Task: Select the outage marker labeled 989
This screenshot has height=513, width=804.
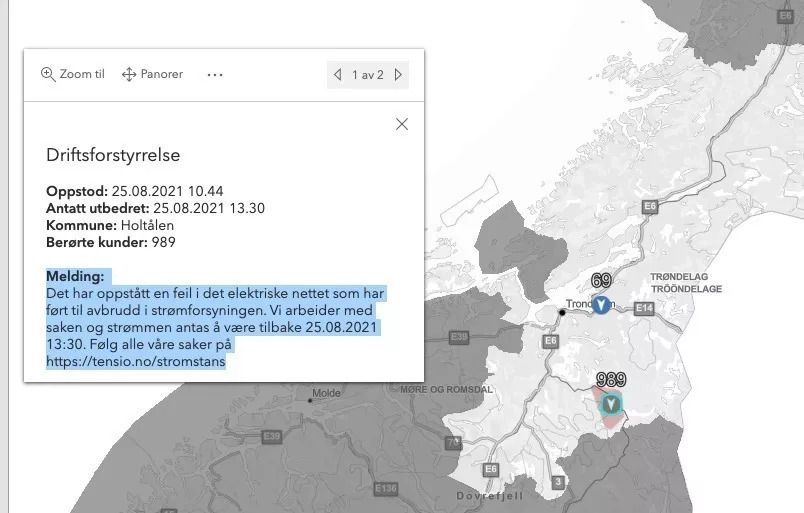Action: [x=610, y=404]
